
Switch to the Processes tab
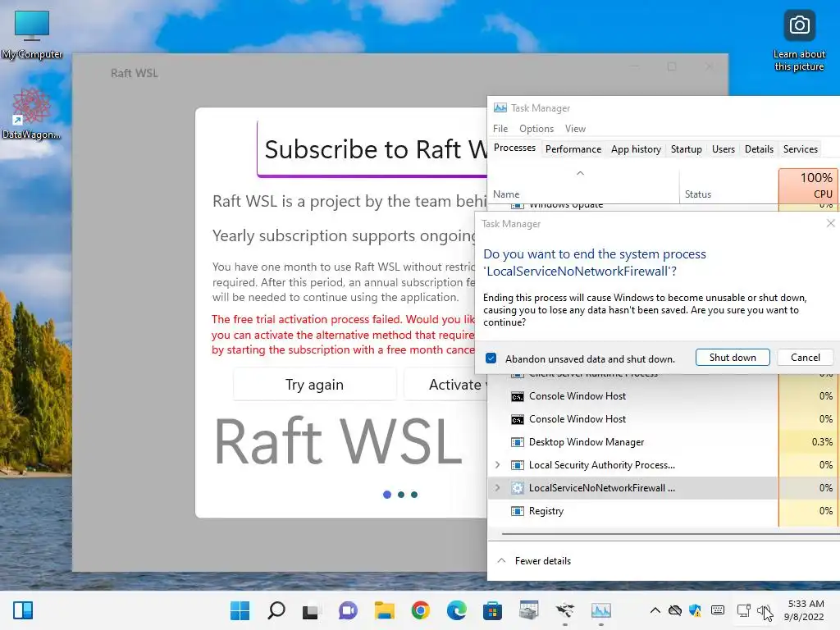click(514, 148)
